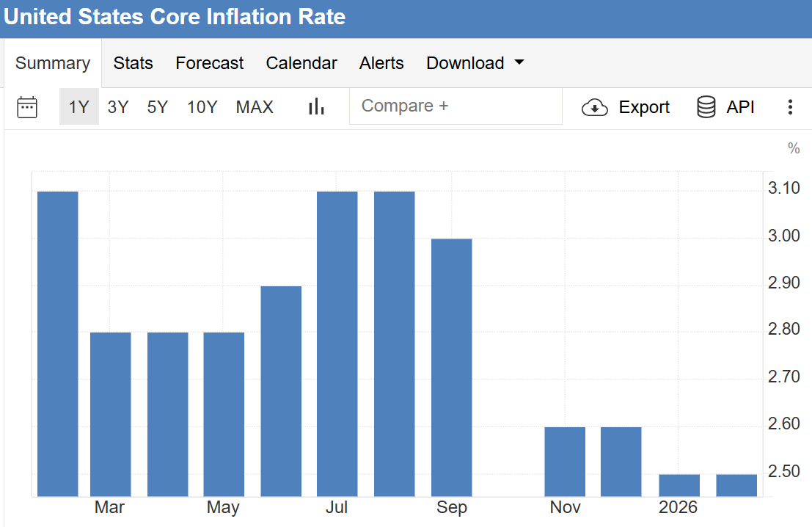
Task: Switch chart to 5Y range
Action: click(157, 107)
